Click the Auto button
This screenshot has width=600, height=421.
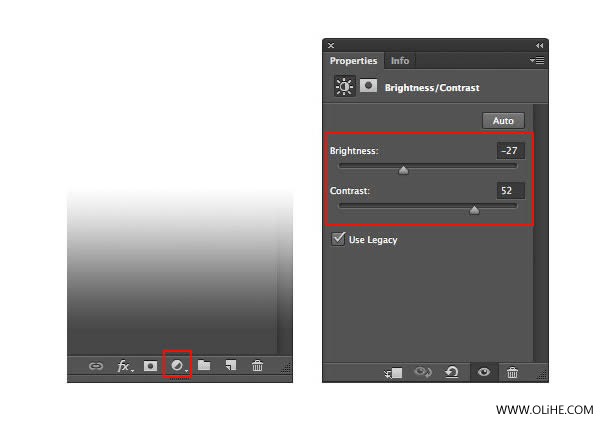tap(503, 121)
